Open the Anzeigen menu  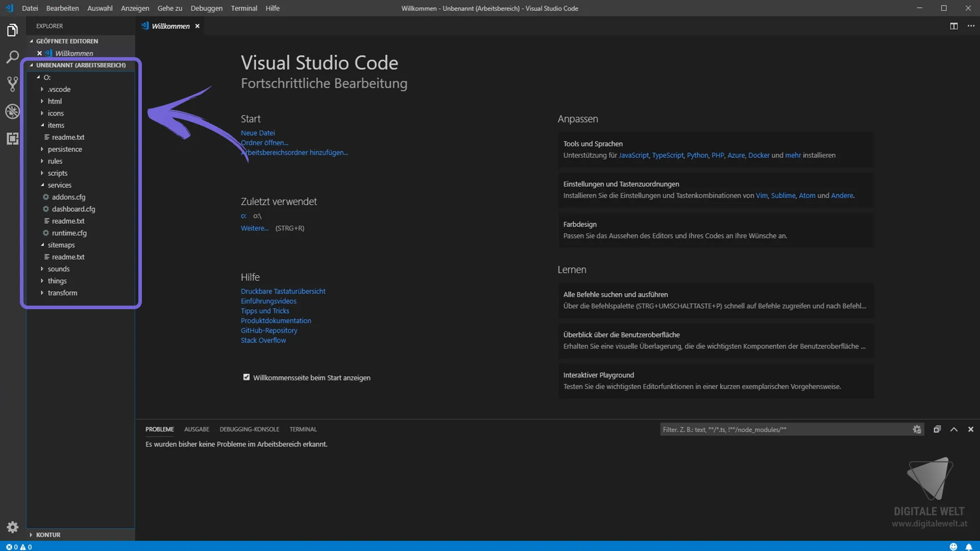tap(135, 8)
